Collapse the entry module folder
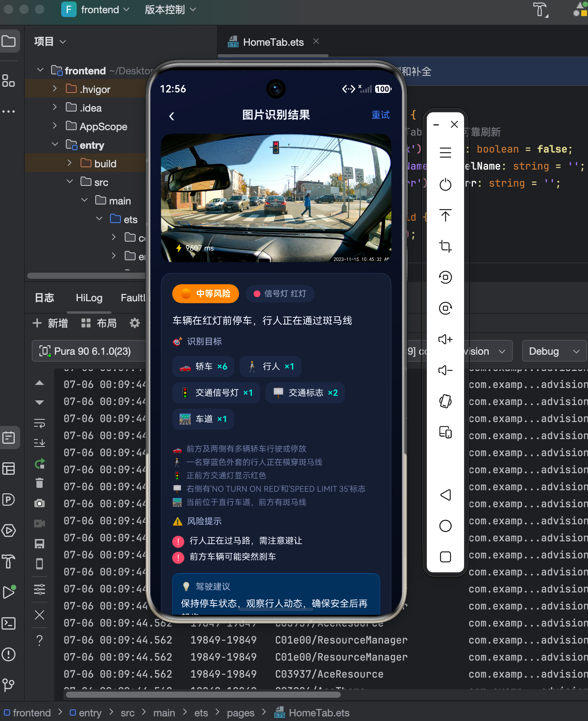 tap(55, 144)
